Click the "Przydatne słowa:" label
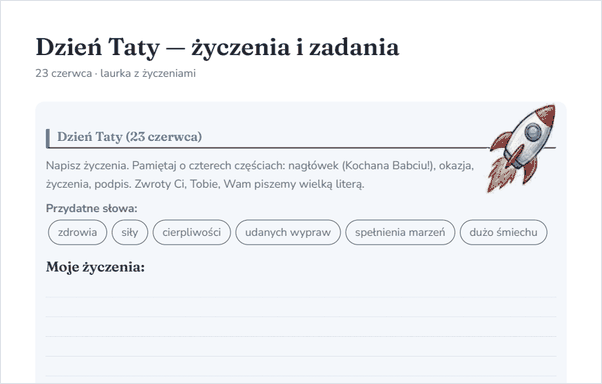Screen dimensions: 602x384 (x=91, y=209)
